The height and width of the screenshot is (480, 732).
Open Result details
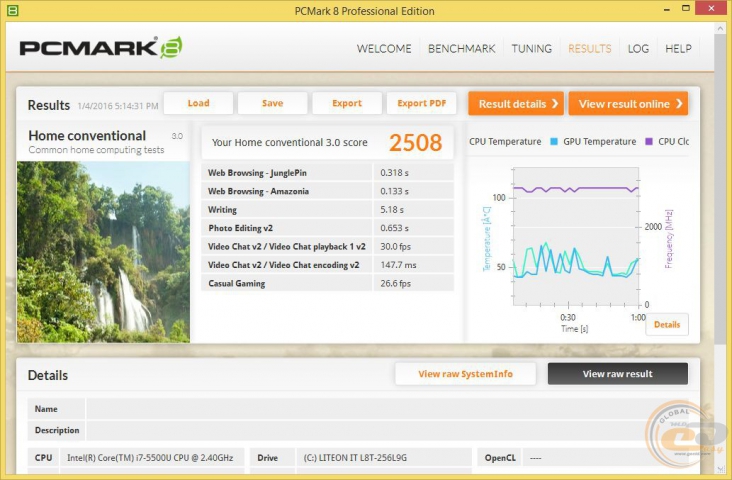pyautogui.click(x=516, y=104)
